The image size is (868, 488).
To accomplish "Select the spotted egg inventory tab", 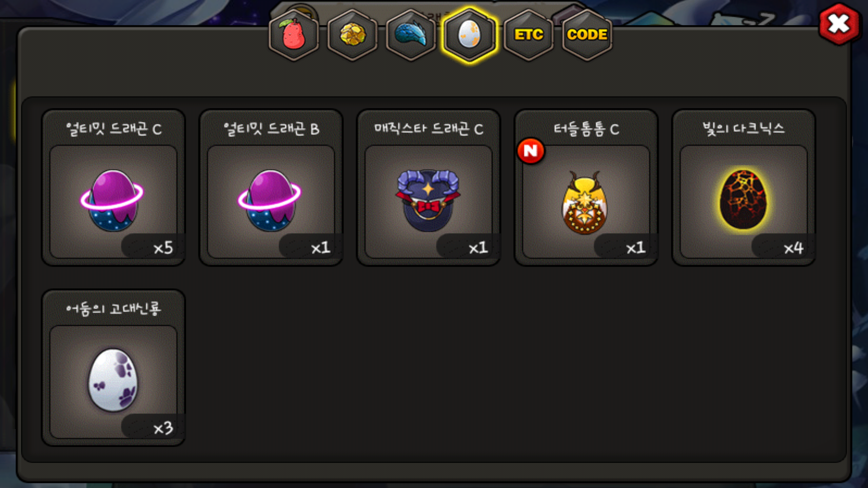I will (x=470, y=35).
